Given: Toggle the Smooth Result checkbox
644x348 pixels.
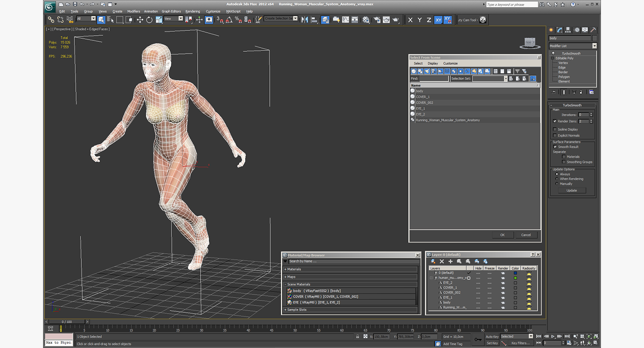Looking at the screenshot, I should click(555, 147).
